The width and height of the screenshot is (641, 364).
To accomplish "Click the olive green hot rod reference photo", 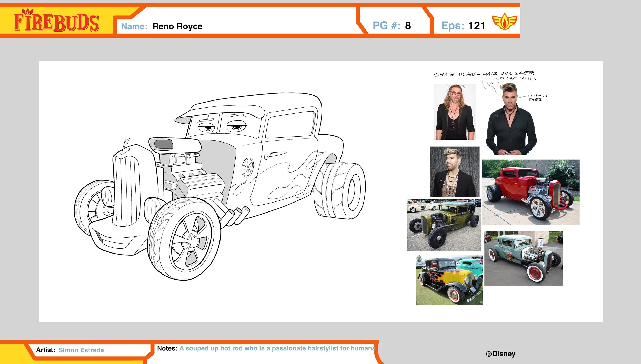I will tap(444, 225).
